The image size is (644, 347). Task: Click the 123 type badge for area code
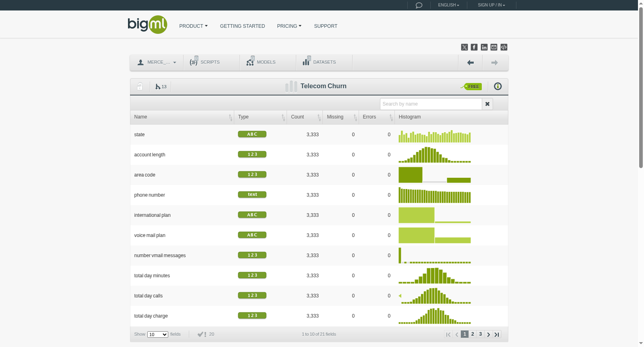[252, 175]
